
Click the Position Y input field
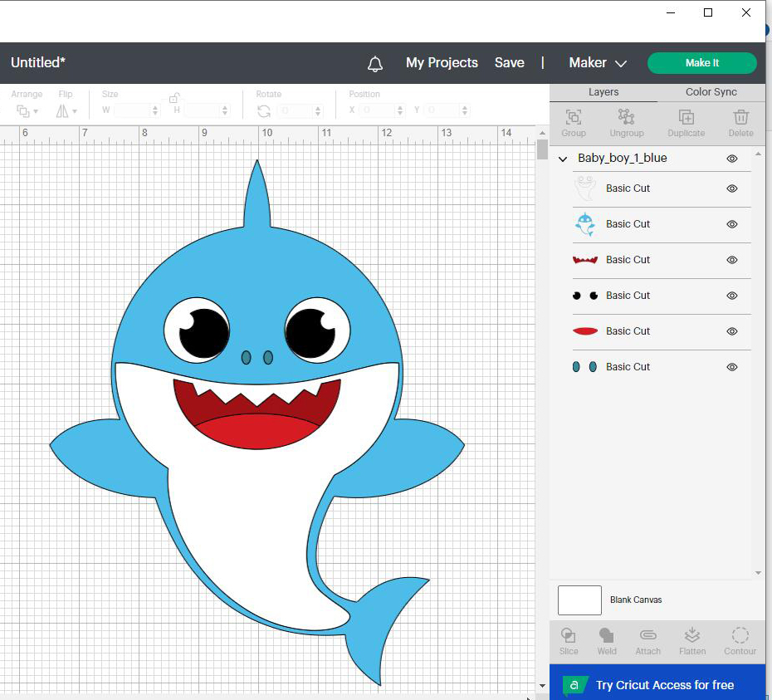[x=442, y=110]
